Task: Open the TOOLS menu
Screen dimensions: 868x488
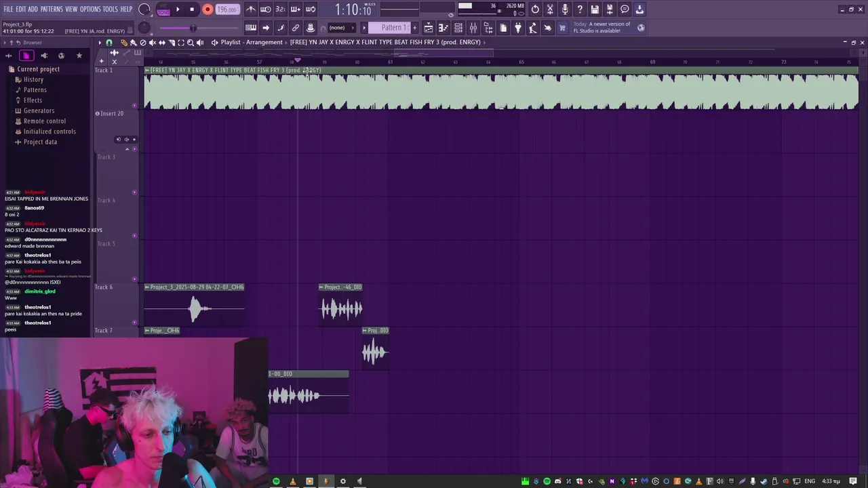Action: pyautogui.click(x=111, y=9)
